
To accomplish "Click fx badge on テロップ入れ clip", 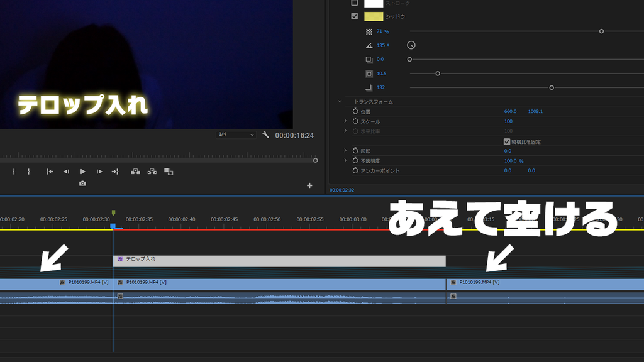I will click(120, 259).
